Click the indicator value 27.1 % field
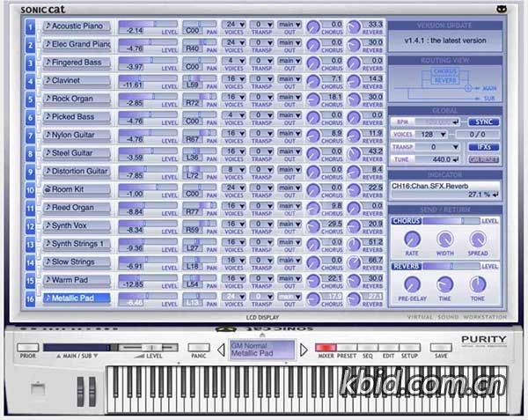The image size is (528, 420). tap(445, 195)
